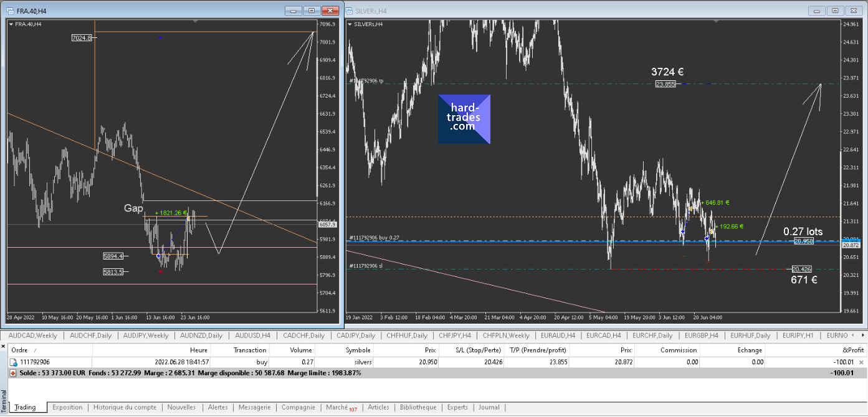Click the FRA.40,H4 window title icon
This screenshot has width=868, height=417.
coord(9,11)
